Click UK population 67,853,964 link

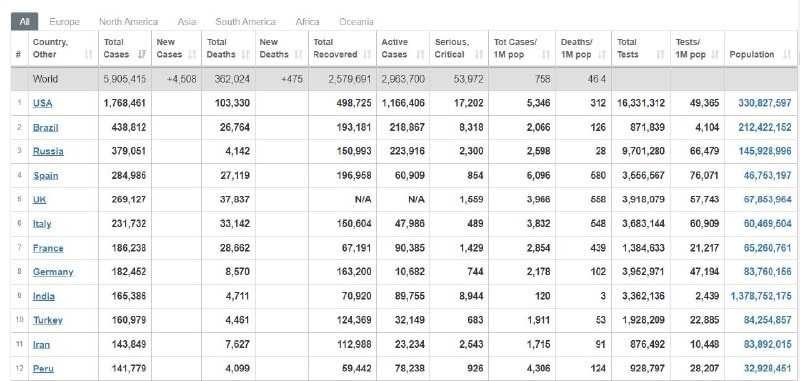(768, 199)
